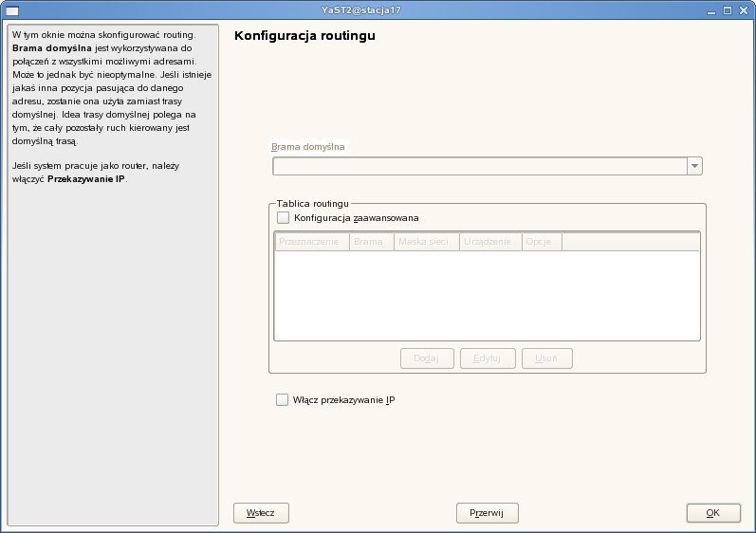
Task: Enable Konfiguracja zaawansowana checkbox
Action: (283, 218)
